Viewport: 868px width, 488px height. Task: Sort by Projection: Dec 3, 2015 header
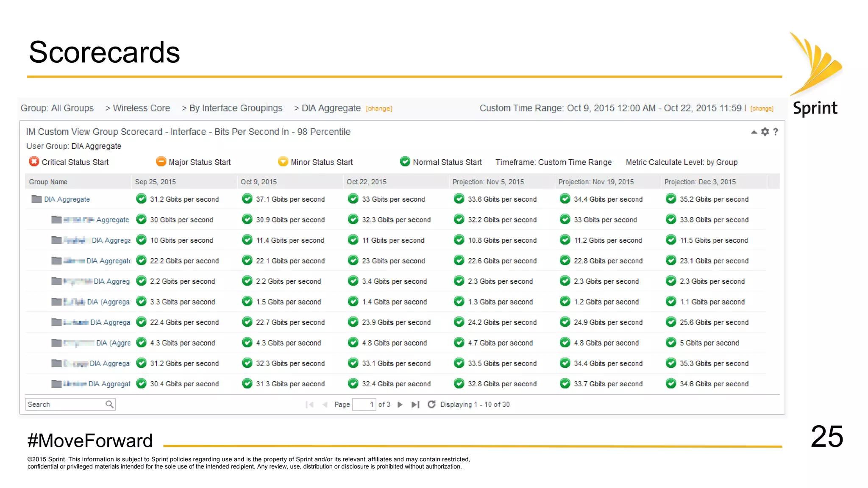pos(714,182)
